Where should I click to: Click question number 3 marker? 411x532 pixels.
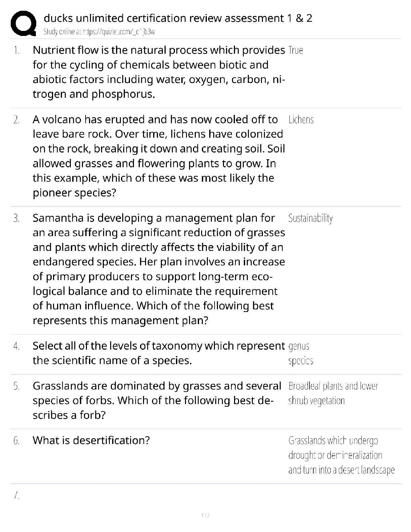click(16, 218)
